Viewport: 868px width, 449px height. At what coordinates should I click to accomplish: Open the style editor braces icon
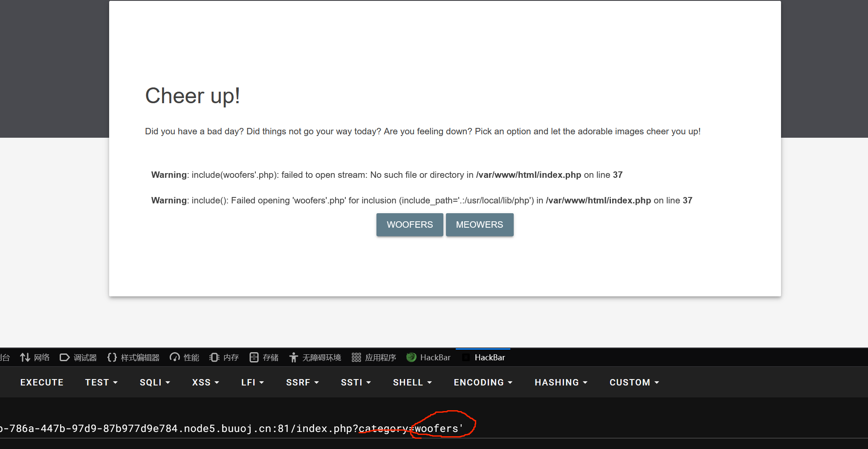(112, 357)
